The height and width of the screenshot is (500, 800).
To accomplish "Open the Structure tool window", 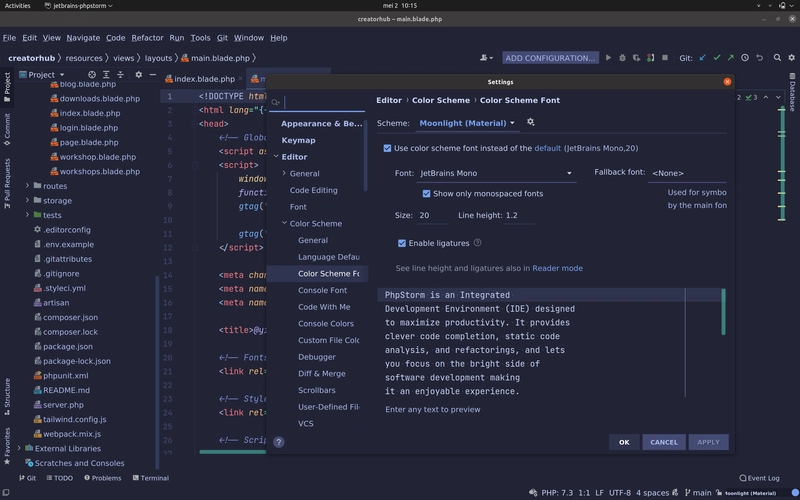I will (x=7, y=396).
